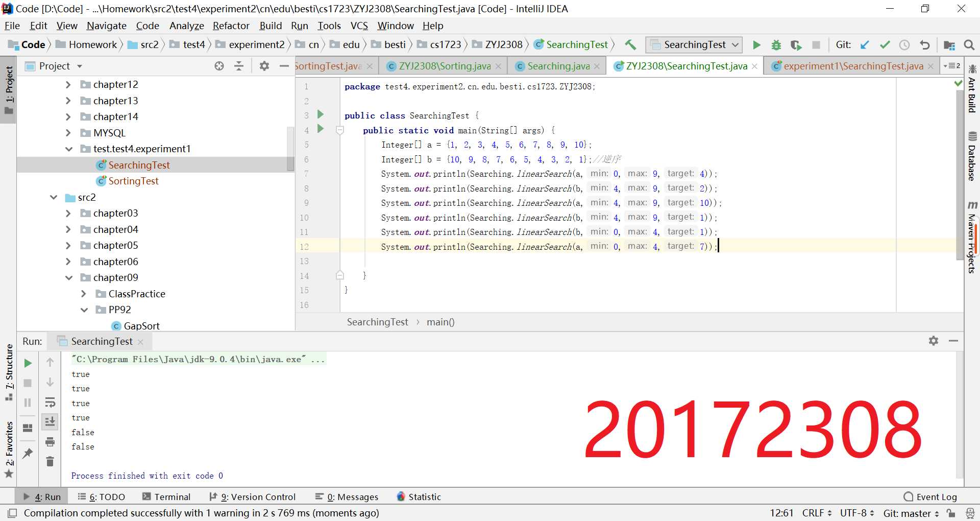Open the 6: TODO tool window
The height and width of the screenshot is (521, 980).
pyautogui.click(x=102, y=496)
